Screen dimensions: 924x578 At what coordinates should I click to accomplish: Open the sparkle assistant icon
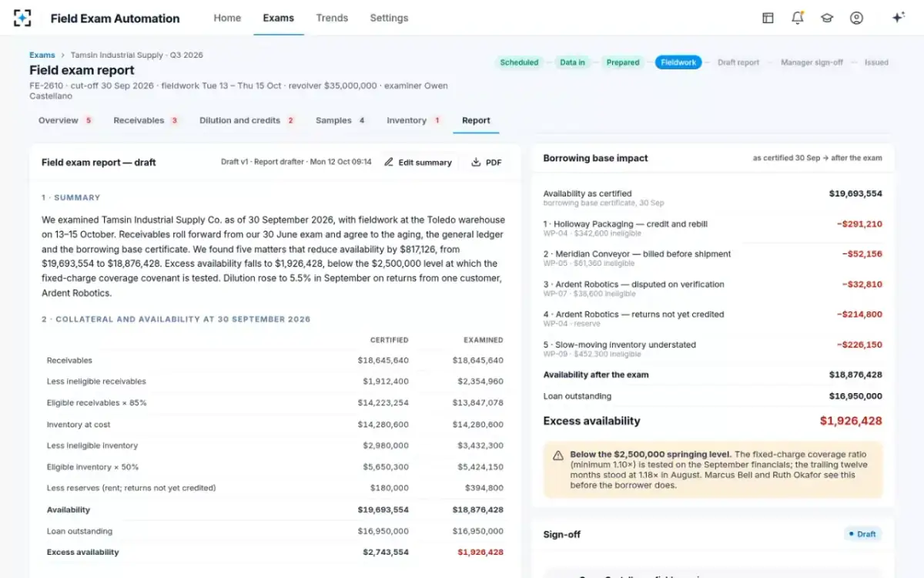pos(898,18)
